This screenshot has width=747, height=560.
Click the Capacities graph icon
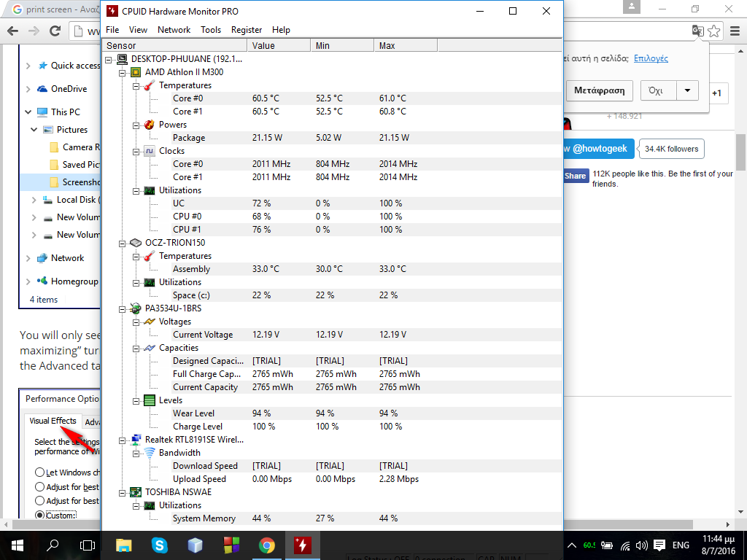click(x=150, y=348)
